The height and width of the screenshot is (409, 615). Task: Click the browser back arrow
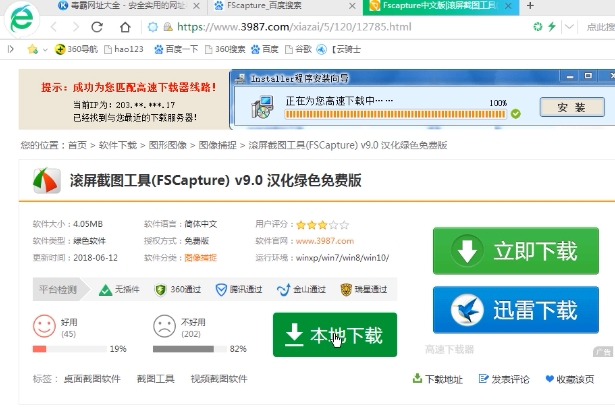[x=54, y=27]
